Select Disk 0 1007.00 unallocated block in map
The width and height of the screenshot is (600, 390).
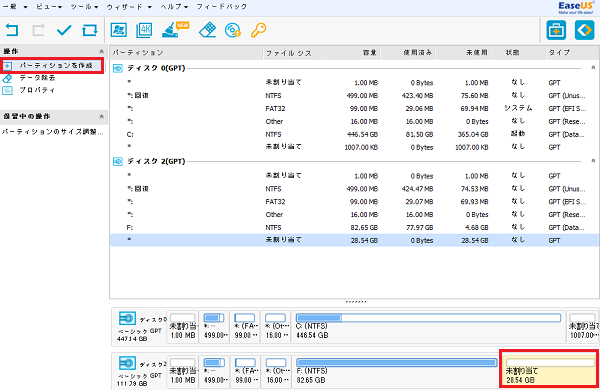582,326
